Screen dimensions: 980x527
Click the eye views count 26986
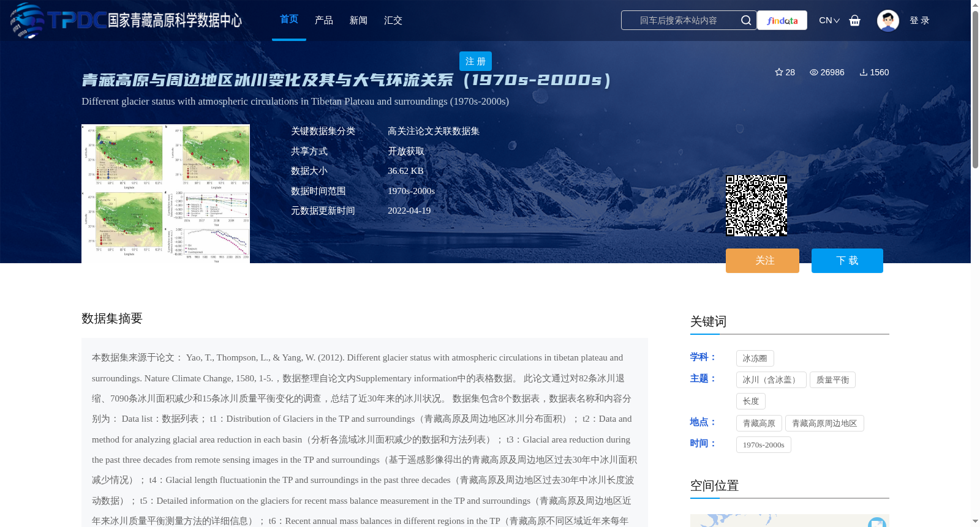click(x=827, y=72)
